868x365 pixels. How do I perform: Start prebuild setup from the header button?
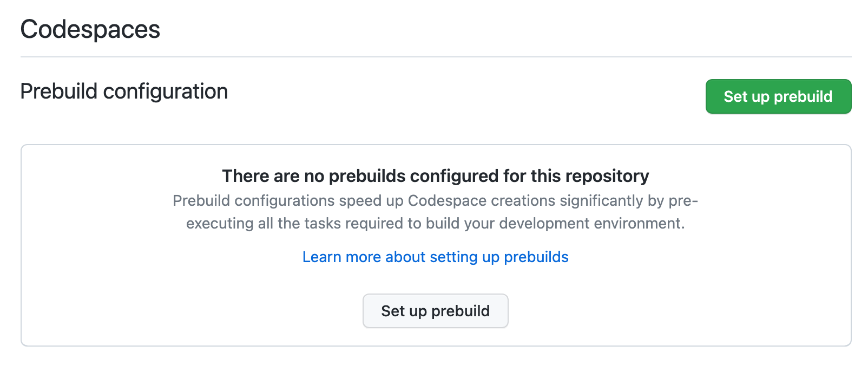tap(778, 96)
